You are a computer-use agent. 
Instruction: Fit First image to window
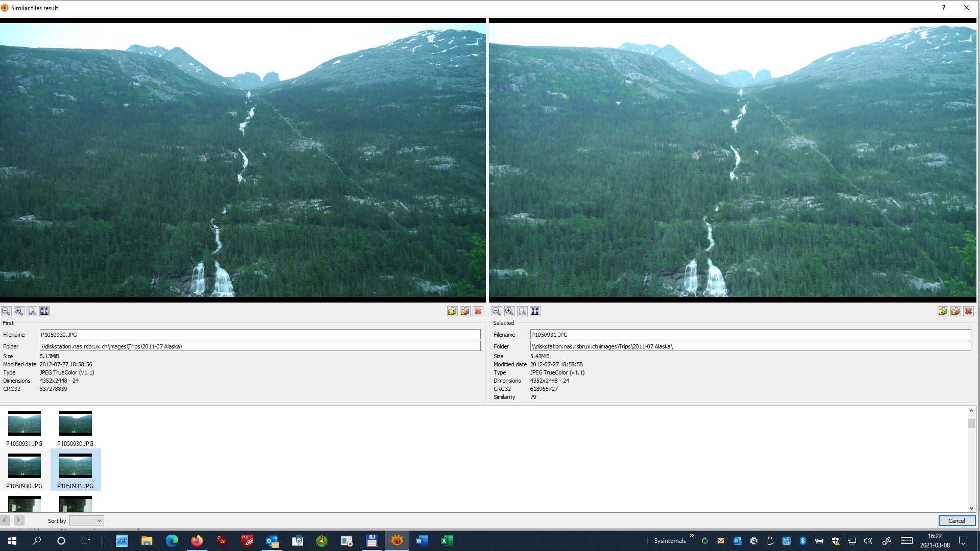44,311
